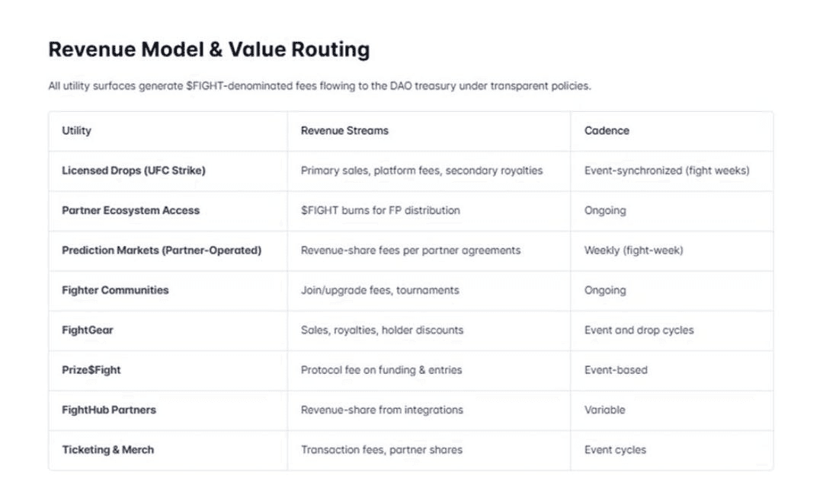
Task: Click Prediction Markets (Partner-Operated) row label
Action: (161, 250)
